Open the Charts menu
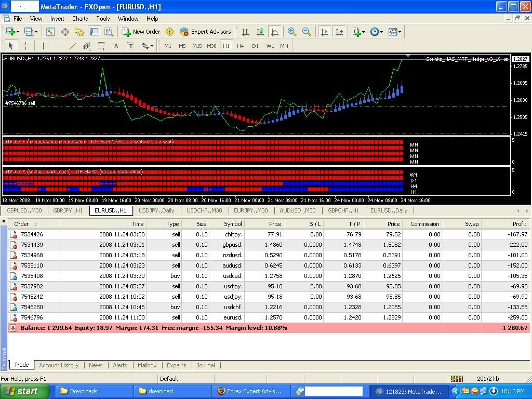Image resolution: width=532 pixels, height=399 pixels. click(x=80, y=19)
